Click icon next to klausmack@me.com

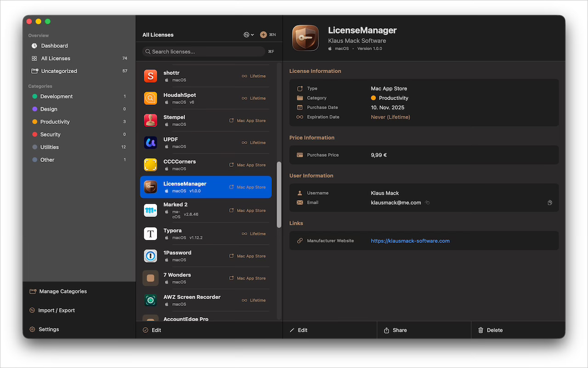(427, 202)
